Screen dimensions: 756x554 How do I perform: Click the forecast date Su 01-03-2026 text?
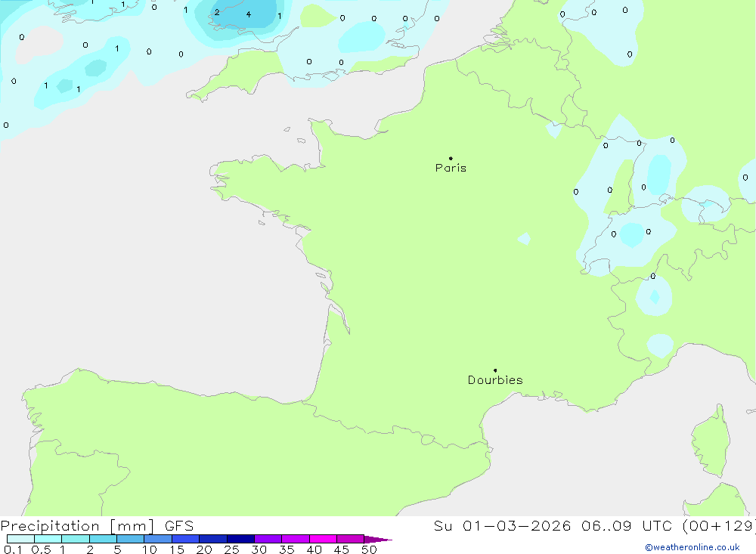(x=502, y=526)
